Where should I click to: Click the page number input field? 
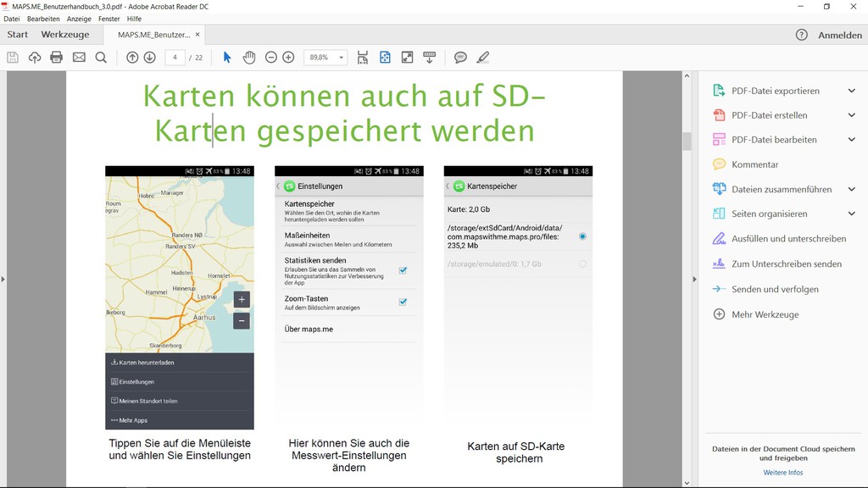click(175, 57)
